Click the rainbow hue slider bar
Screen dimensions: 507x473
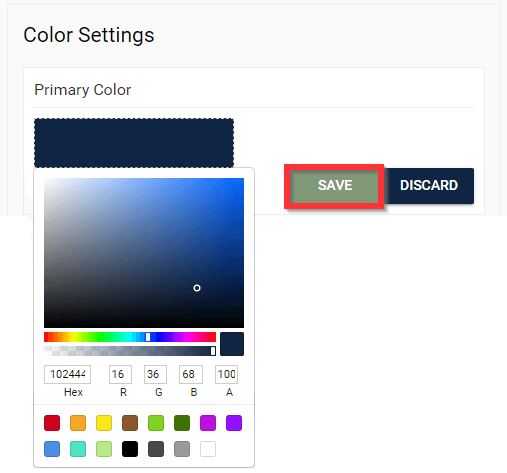(x=130, y=337)
